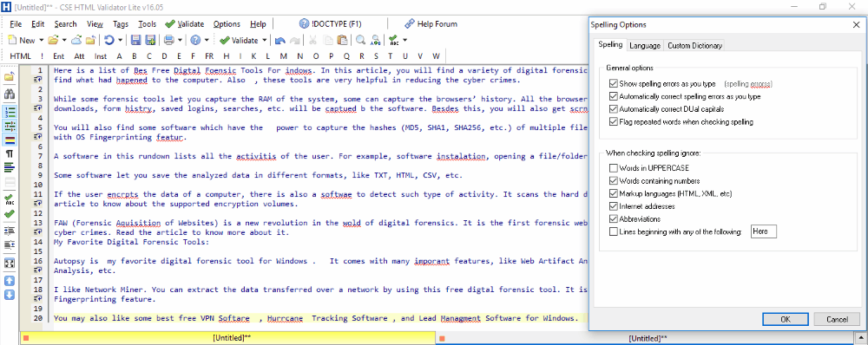
Task: Click the open folder icon
Action: click(53, 41)
